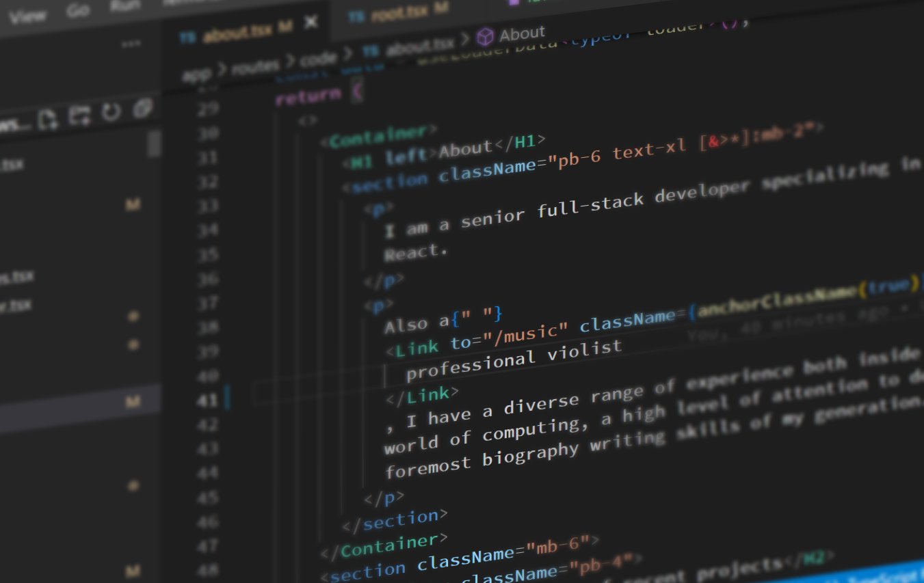Place cursor on "professional violist" text
This screenshot has height=583, width=924.
tap(514, 359)
